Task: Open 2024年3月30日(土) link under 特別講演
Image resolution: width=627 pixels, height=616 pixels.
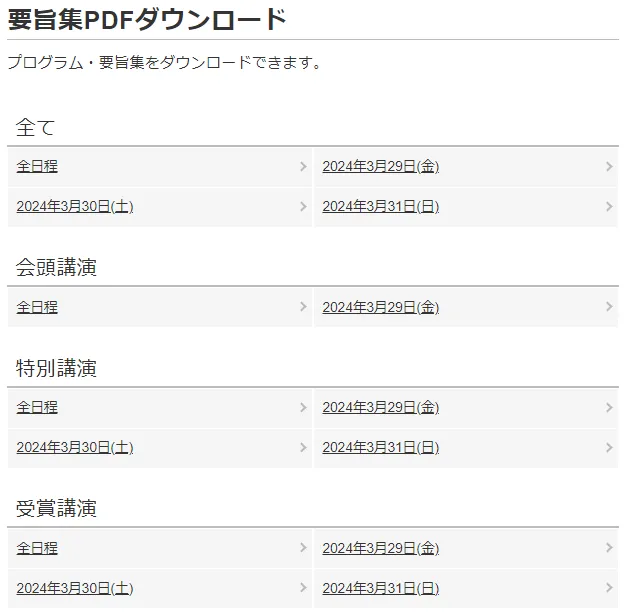Action: coord(75,448)
